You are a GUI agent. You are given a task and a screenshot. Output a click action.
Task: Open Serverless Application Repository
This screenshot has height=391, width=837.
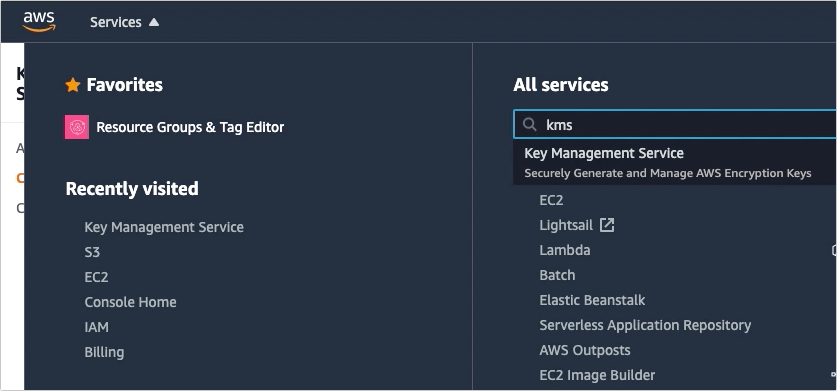pos(645,325)
